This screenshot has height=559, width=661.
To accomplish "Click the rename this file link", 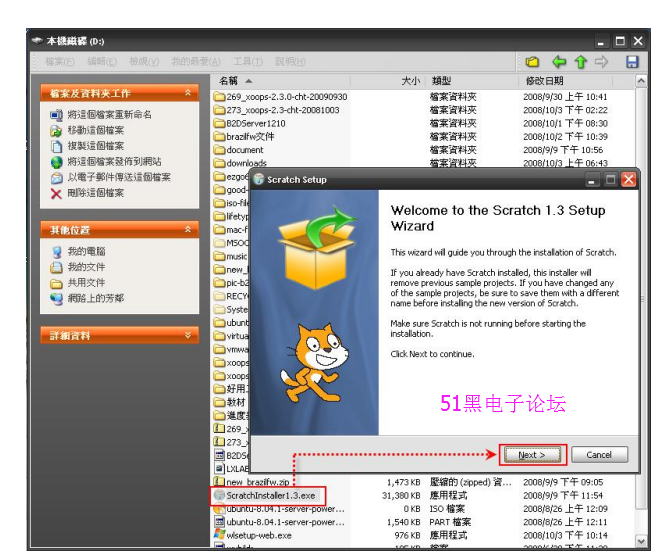I will click(110, 115).
